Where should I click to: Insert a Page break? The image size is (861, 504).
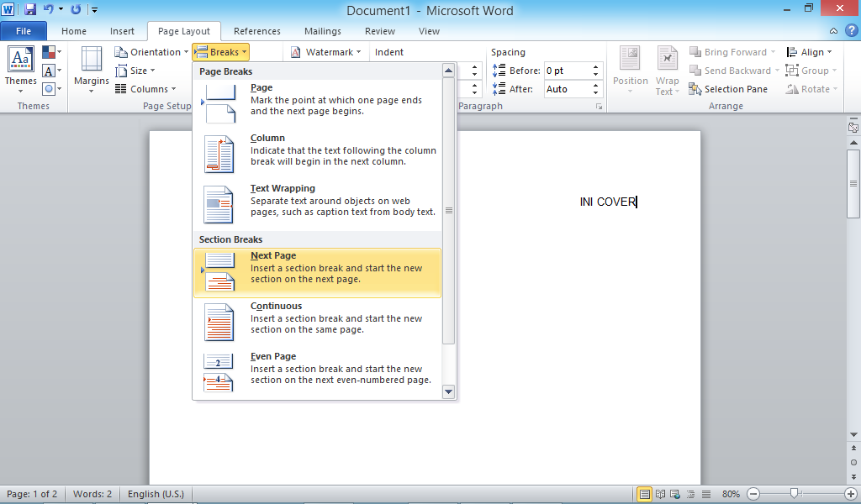[317, 103]
